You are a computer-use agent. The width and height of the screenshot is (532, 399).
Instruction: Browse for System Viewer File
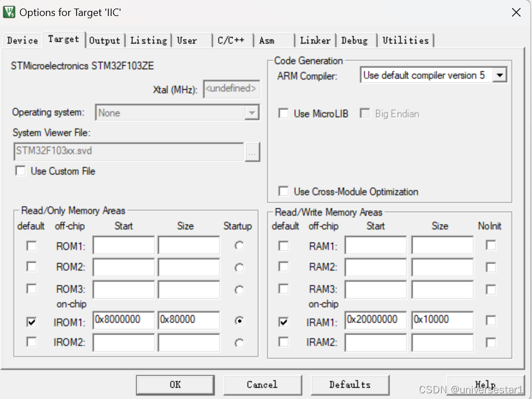252,151
